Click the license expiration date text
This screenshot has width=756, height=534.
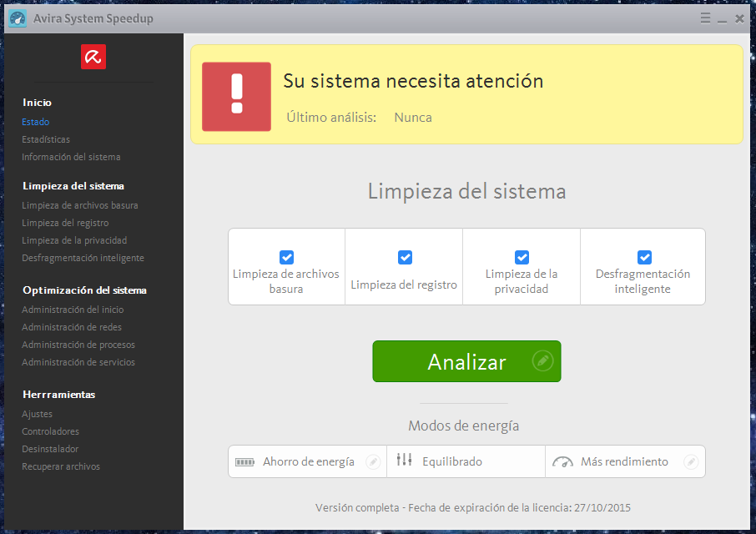tap(473, 507)
